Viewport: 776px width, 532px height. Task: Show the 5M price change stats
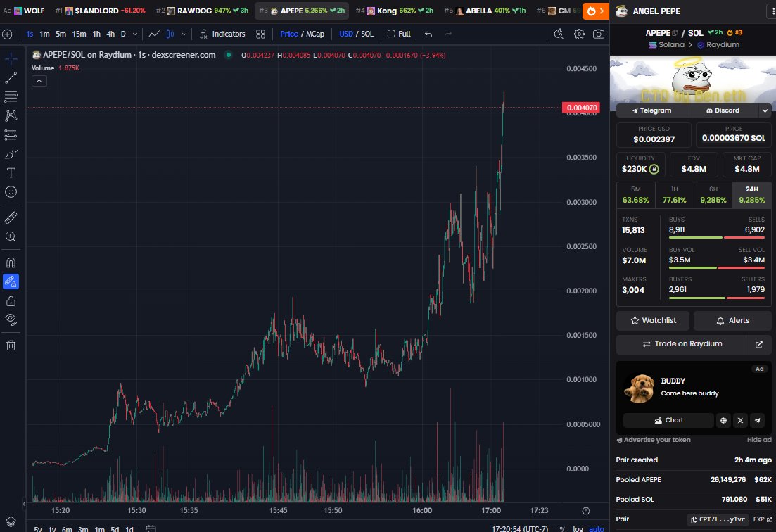click(x=636, y=195)
